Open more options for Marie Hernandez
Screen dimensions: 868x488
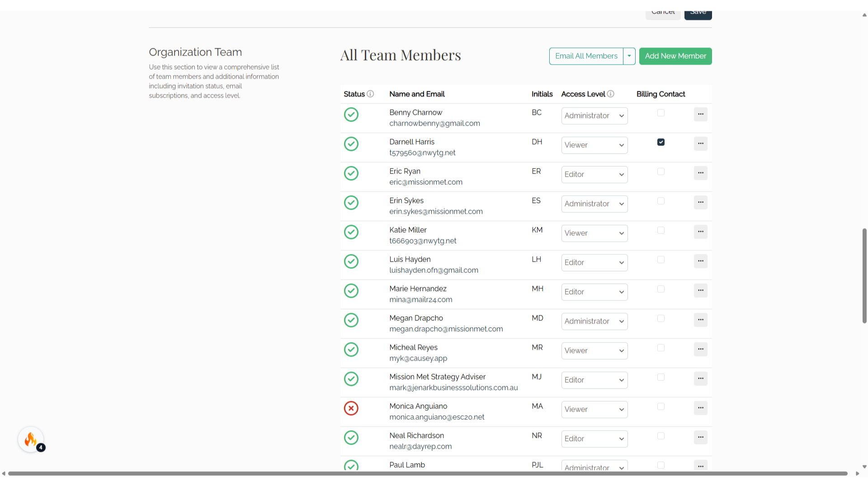(x=700, y=291)
